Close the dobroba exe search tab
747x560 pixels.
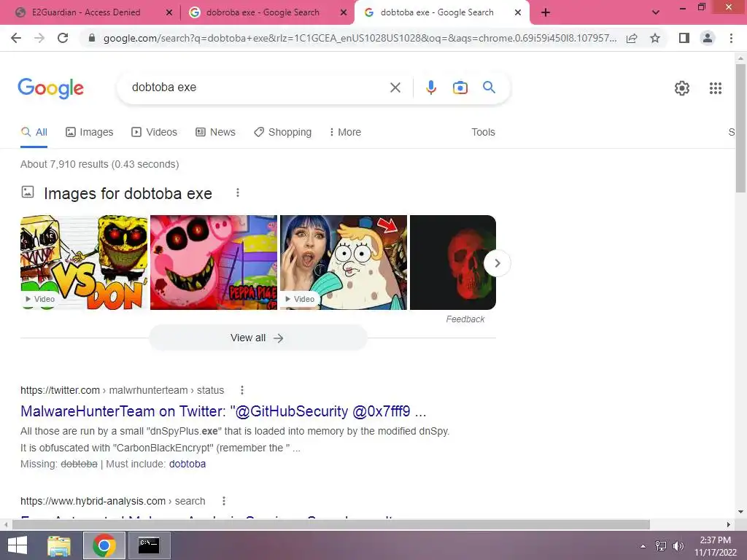coord(344,13)
